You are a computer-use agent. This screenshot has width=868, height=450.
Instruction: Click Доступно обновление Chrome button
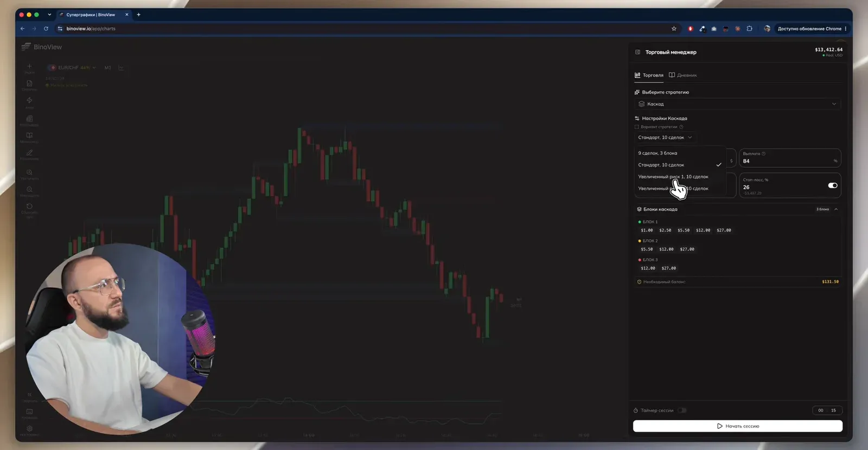click(x=809, y=29)
